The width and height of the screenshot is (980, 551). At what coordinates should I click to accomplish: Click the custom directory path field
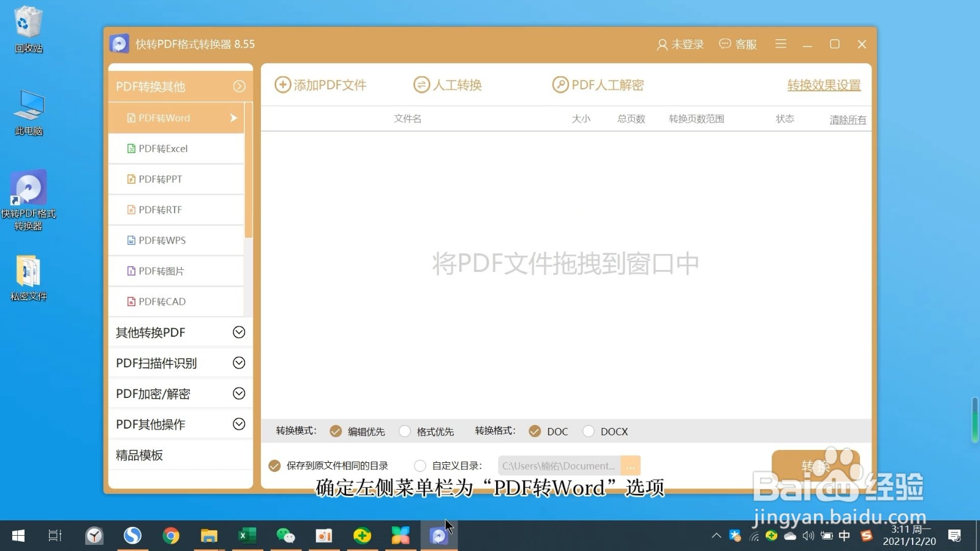click(559, 466)
